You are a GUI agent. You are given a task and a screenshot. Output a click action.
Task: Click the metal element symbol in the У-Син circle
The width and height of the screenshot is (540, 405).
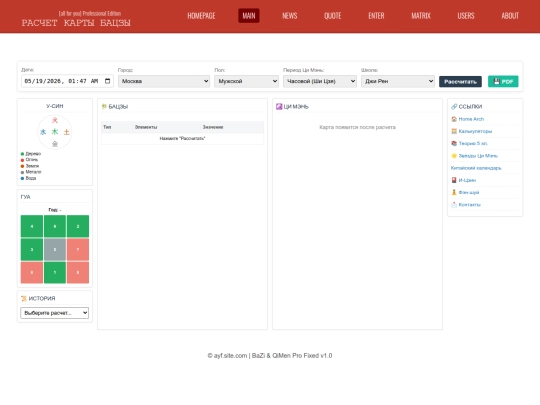(x=55, y=144)
